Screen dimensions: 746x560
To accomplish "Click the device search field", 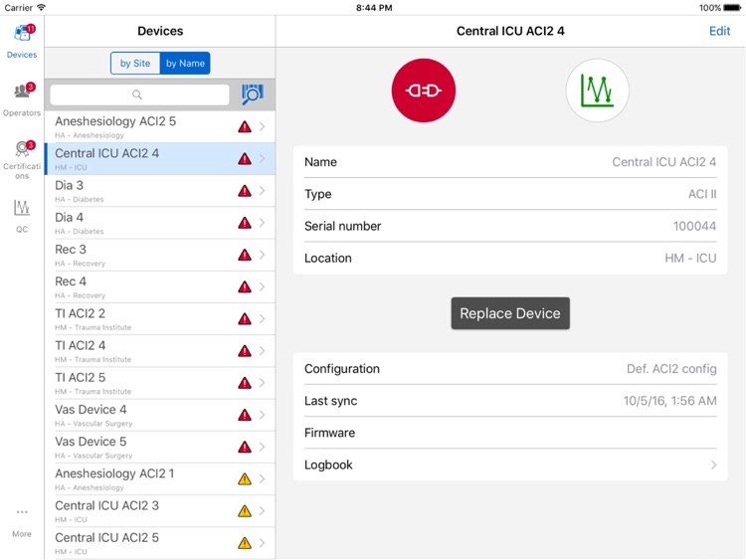I will click(139, 94).
